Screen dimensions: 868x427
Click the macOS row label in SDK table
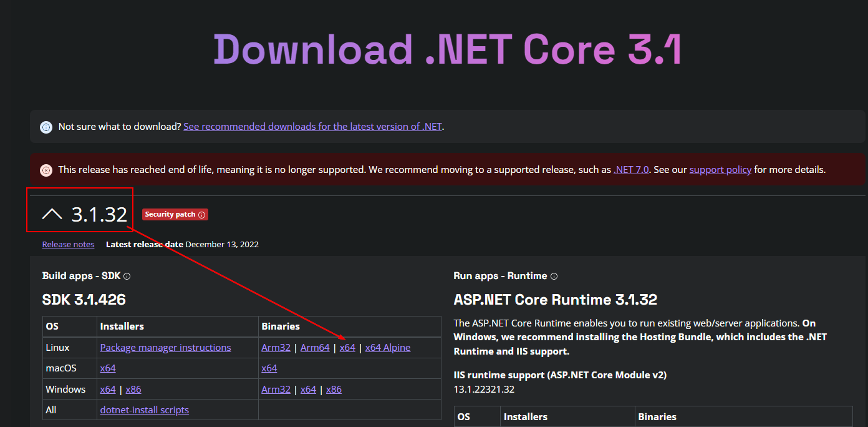[61, 368]
